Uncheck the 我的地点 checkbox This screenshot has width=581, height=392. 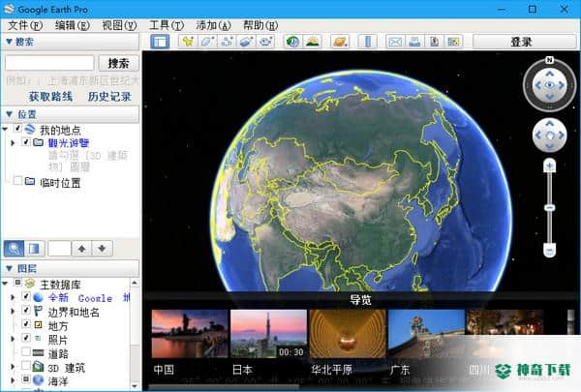[17, 129]
